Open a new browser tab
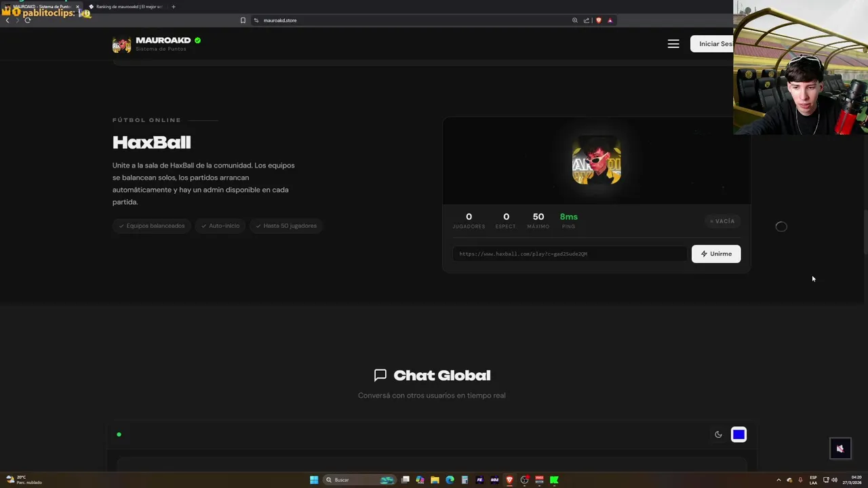The width and height of the screenshot is (868, 488). pos(173,7)
